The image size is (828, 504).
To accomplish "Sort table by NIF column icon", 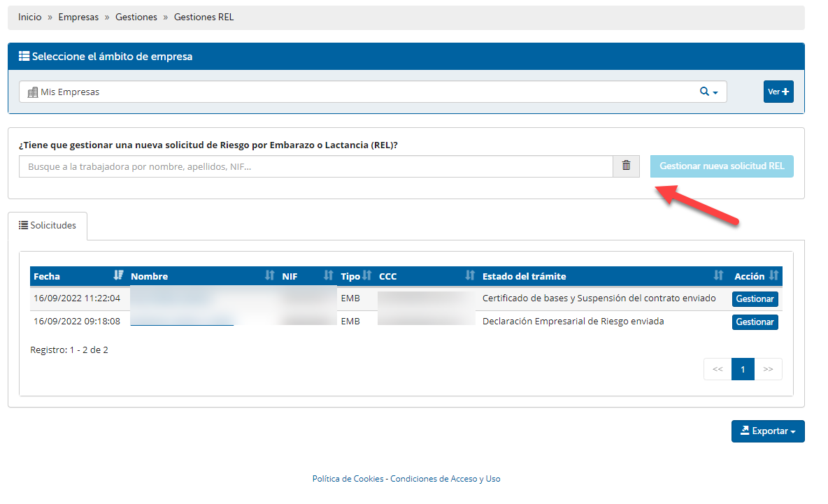I will pyautogui.click(x=328, y=276).
